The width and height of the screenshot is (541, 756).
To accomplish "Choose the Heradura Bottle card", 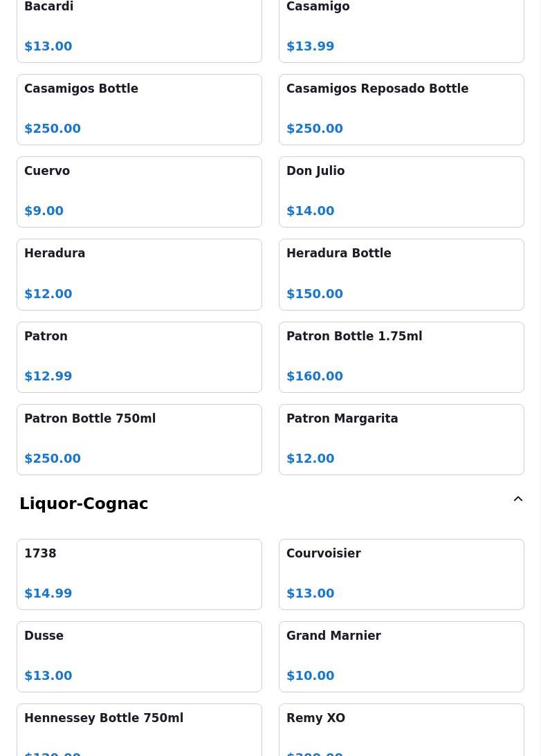I will pyautogui.click(x=401, y=274).
